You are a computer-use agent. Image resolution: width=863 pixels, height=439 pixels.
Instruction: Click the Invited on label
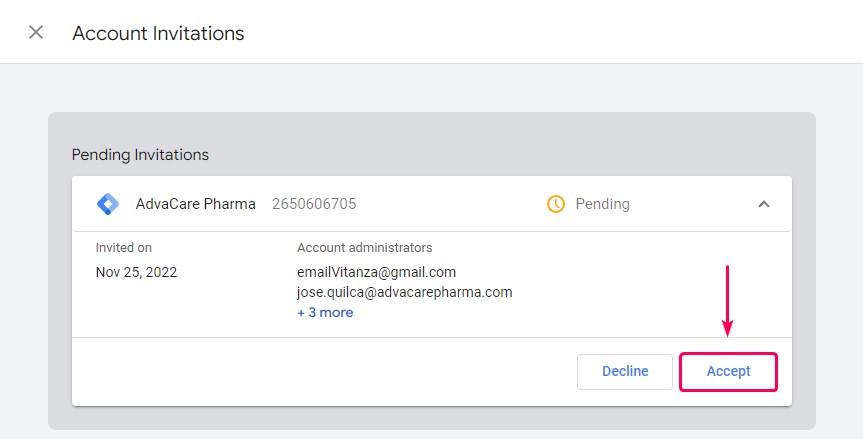pos(124,248)
